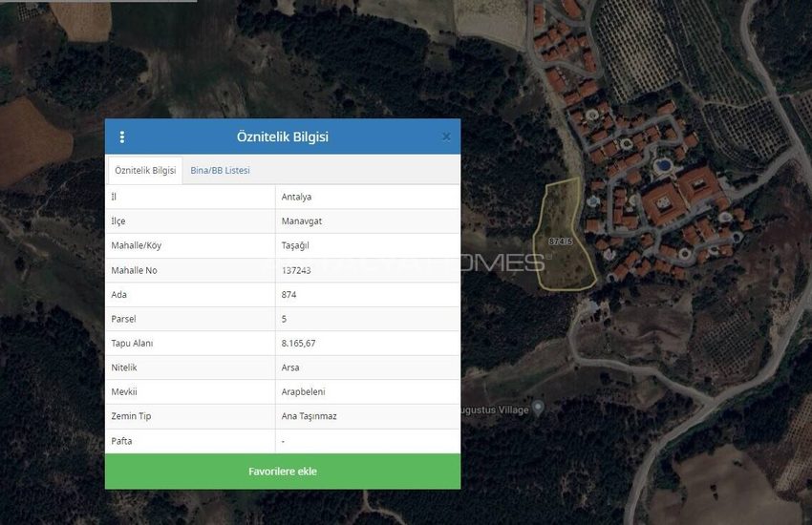The image size is (812, 525).
Task: Switch to the Öznitelik Bilgisi tab
Action: 145,170
